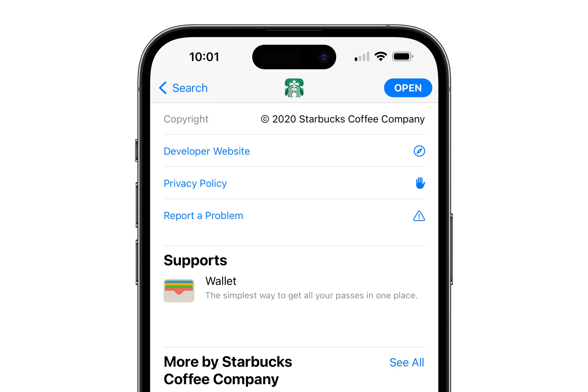Tap Privacy Policy to view policy
This screenshot has height=392, width=588.
(x=195, y=183)
